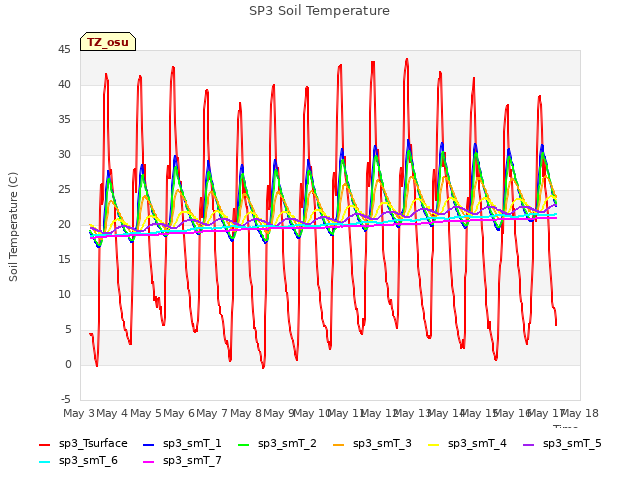Toggle sp3_smT_4 legend entry
This screenshot has width=640, height=480.
click(467, 444)
